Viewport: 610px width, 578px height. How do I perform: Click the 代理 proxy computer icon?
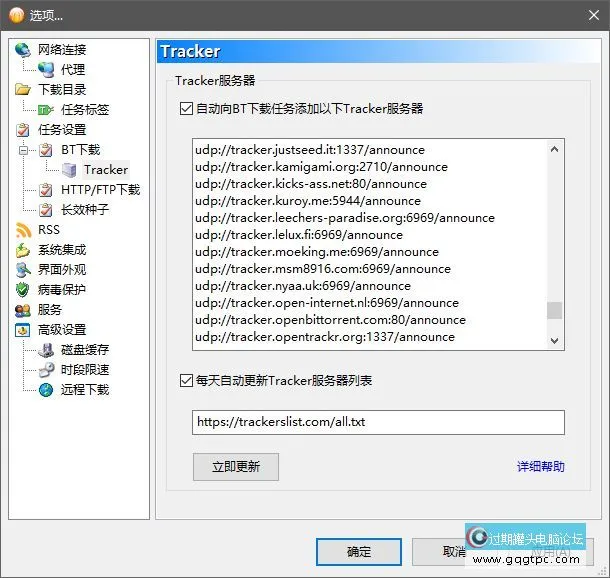point(46,70)
